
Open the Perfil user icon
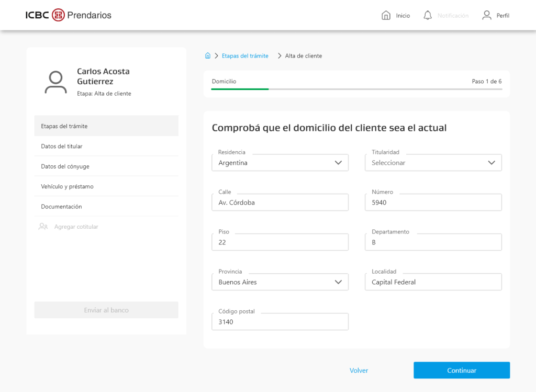pos(487,15)
